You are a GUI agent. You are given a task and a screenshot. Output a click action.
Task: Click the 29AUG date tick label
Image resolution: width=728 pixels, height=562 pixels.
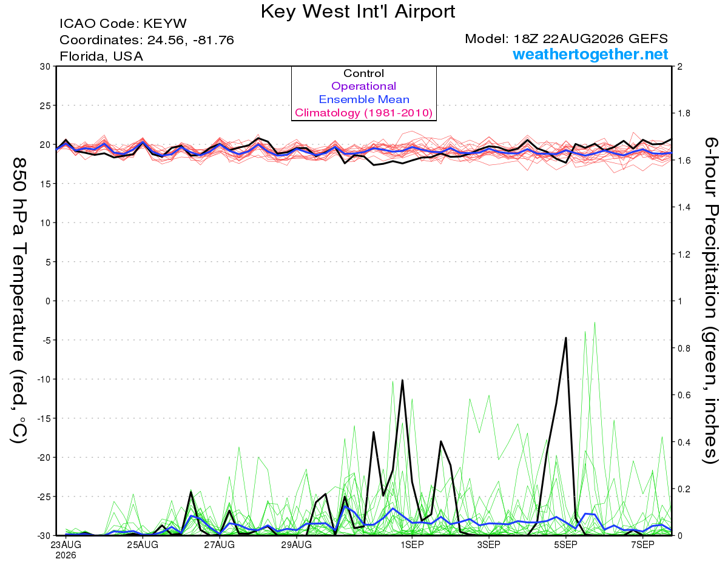click(297, 544)
